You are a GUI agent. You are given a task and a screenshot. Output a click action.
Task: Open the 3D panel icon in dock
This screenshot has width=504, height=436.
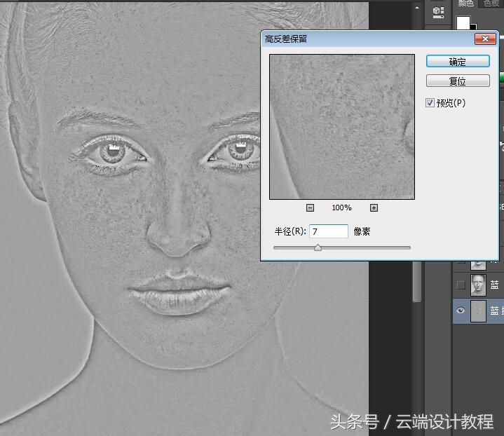[x=438, y=12]
